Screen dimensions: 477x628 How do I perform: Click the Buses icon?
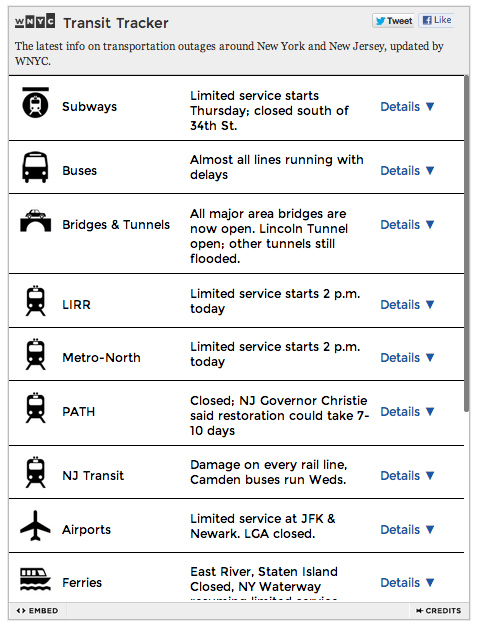pyautogui.click(x=35, y=167)
